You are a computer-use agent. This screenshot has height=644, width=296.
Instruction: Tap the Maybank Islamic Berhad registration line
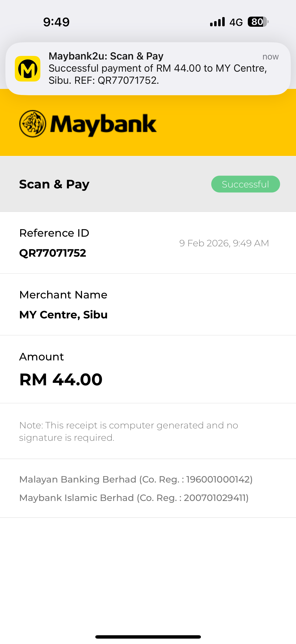(x=134, y=498)
